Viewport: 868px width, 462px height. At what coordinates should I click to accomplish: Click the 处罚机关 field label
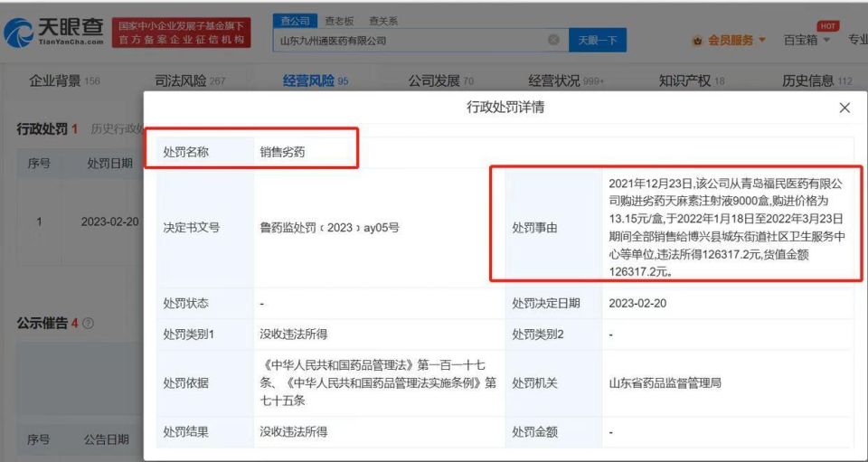click(x=534, y=382)
